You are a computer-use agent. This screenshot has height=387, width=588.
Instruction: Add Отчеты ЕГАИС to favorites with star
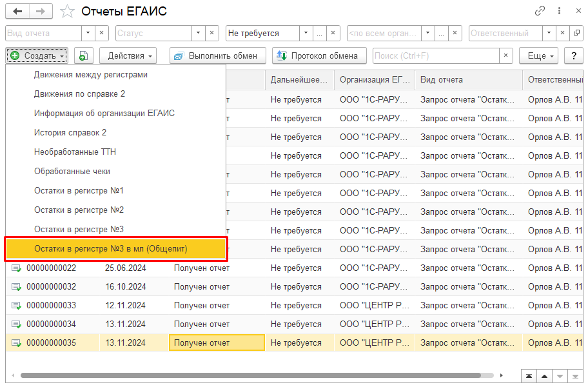tap(66, 12)
